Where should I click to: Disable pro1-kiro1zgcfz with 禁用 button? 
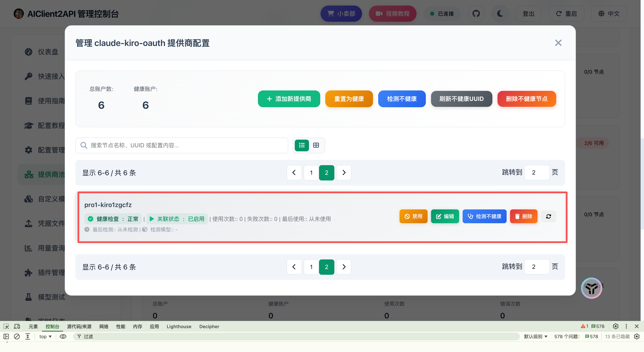(x=413, y=216)
